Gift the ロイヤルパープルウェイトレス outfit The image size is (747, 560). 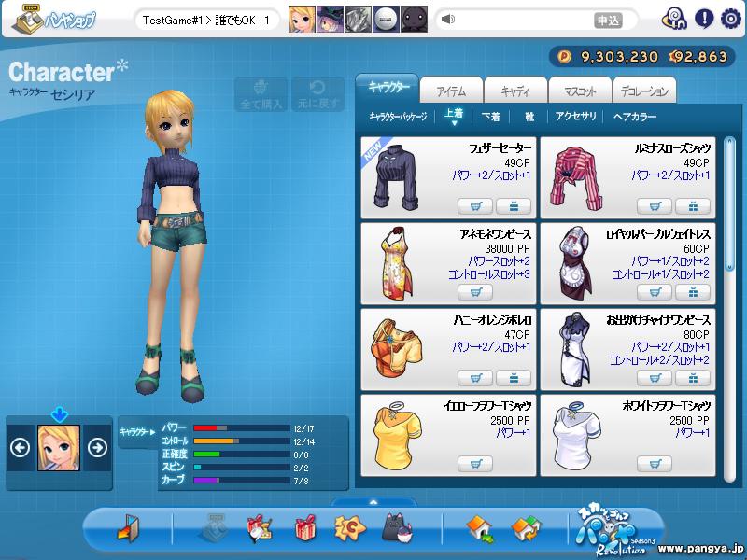[x=693, y=292]
